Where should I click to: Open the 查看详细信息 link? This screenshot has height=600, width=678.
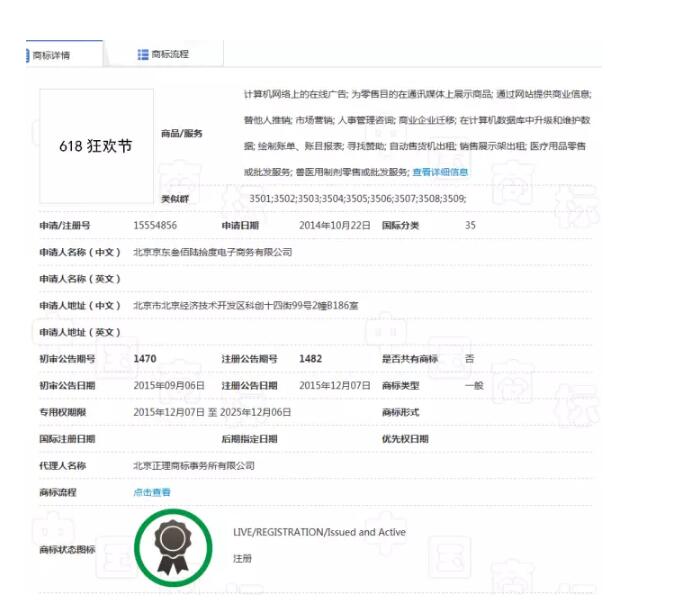[x=440, y=172]
